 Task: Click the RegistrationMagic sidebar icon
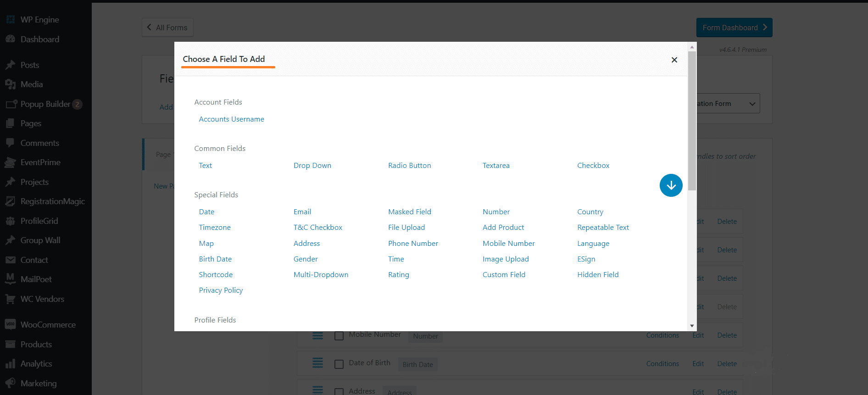(10, 201)
